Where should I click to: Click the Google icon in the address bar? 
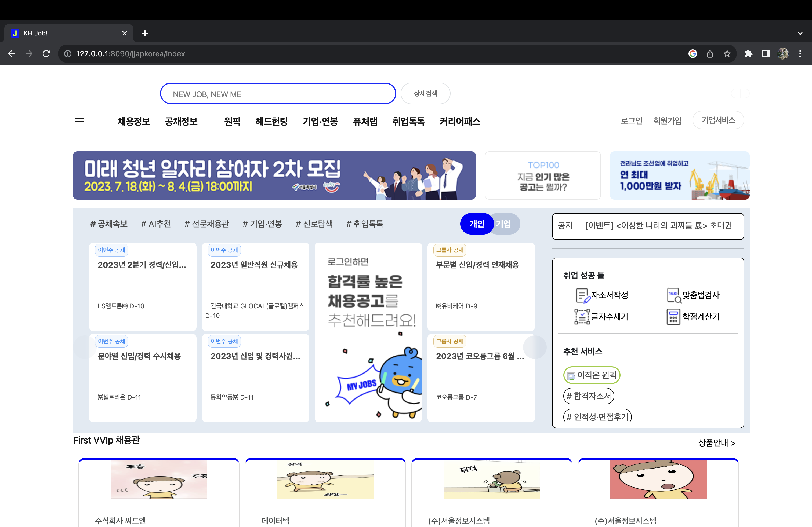pos(693,53)
